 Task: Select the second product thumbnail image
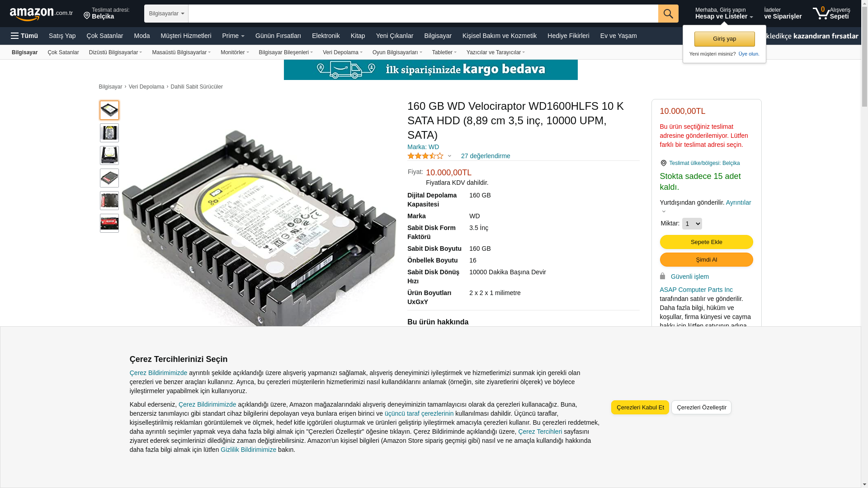click(x=109, y=133)
